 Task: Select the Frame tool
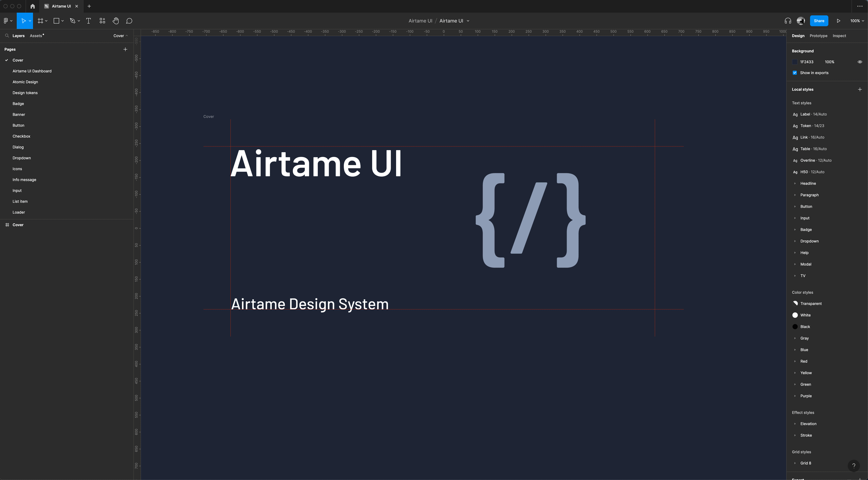40,21
